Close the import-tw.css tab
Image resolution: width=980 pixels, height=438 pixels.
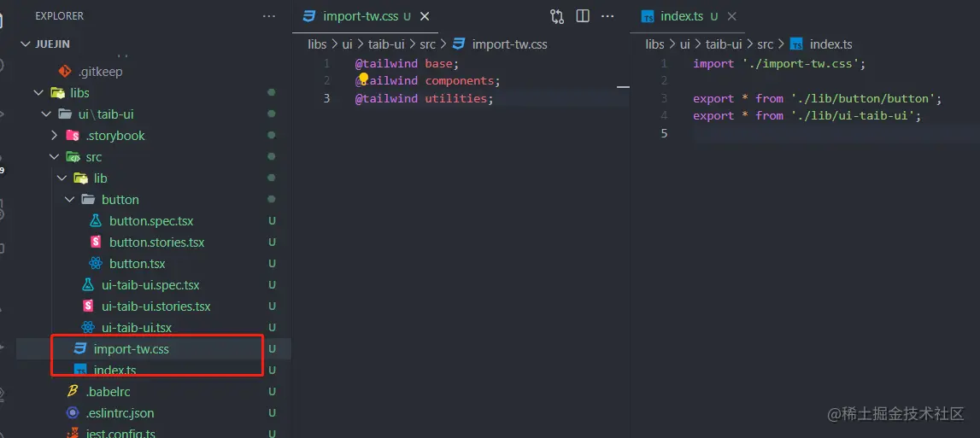click(425, 16)
